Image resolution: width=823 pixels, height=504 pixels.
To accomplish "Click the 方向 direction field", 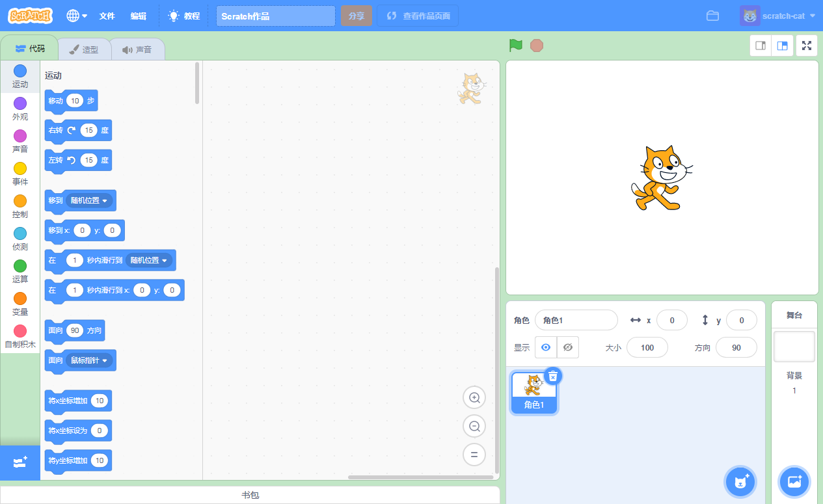I will click(736, 347).
